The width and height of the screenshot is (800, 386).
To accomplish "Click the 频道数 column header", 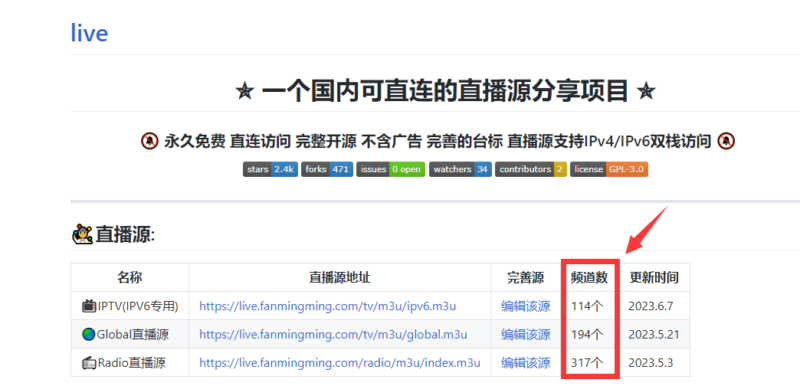I will click(590, 277).
